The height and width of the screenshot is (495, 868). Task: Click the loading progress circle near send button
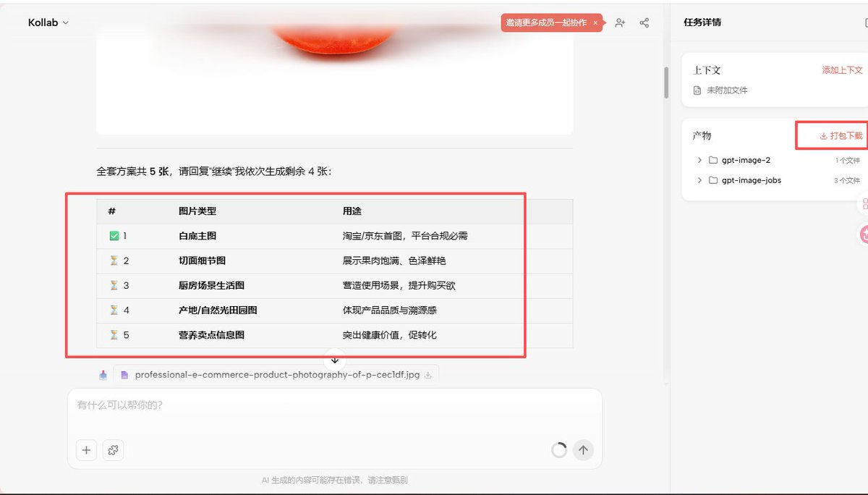pyautogui.click(x=558, y=449)
